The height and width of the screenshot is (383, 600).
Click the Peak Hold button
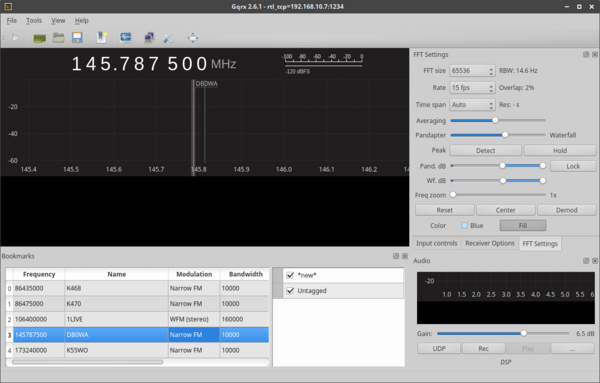pos(560,150)
